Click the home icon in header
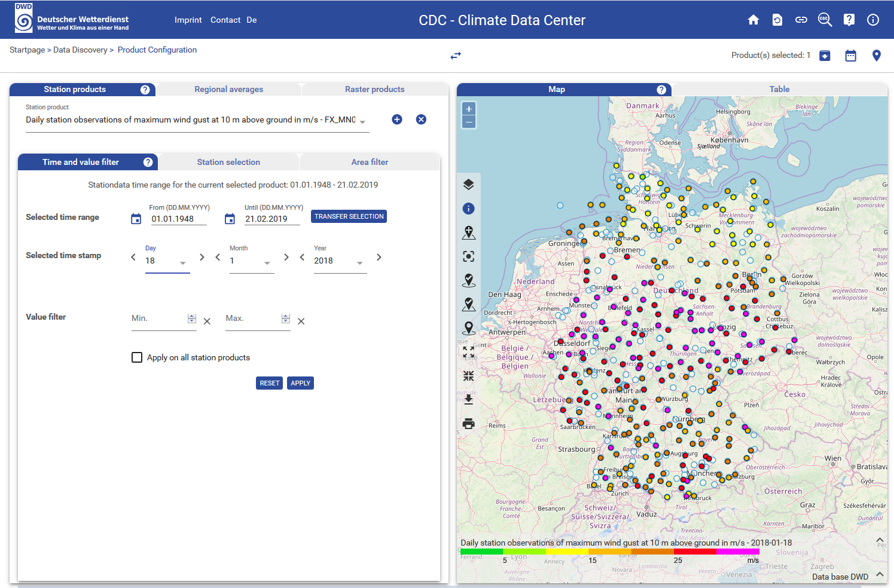 [x=753, y=20]
